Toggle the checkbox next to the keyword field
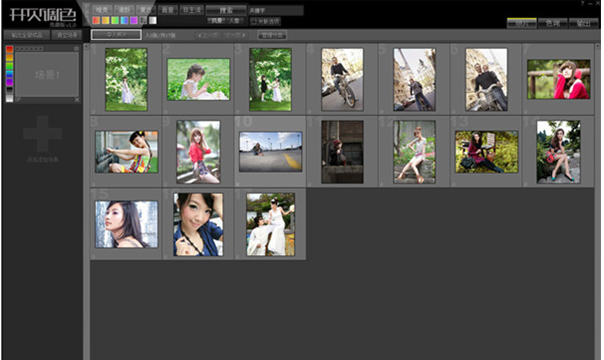Viewport: 604px width, 360px height. pyautogui.click(x=253, y=22)
